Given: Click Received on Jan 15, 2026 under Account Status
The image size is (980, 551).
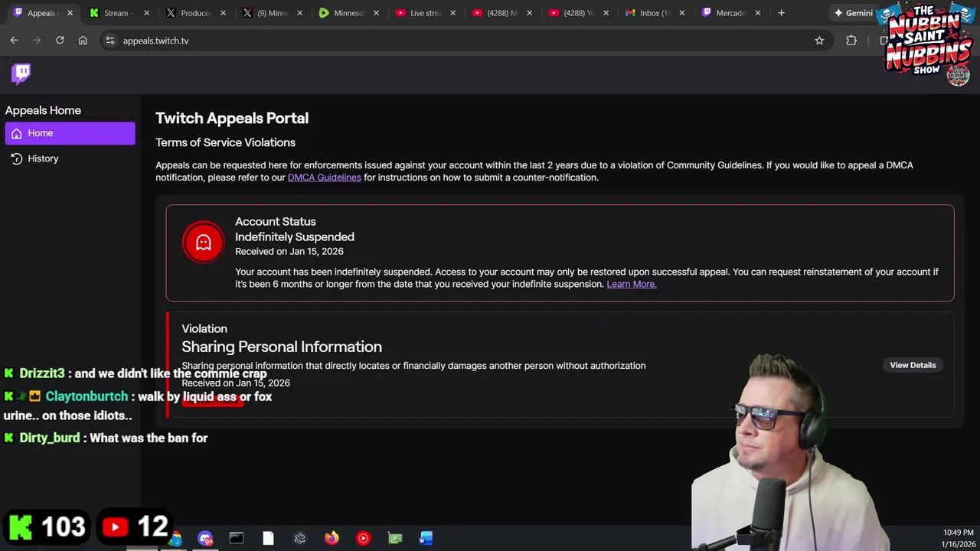Looking at the screenshot, I should tap(289, 251).
